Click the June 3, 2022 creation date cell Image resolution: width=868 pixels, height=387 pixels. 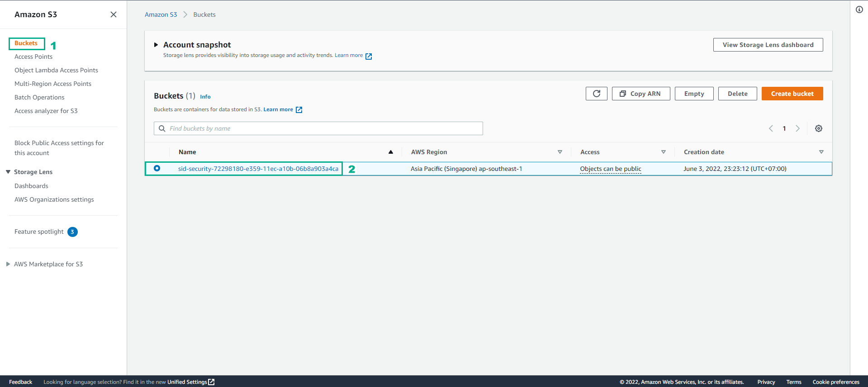[x=735, y=169]
